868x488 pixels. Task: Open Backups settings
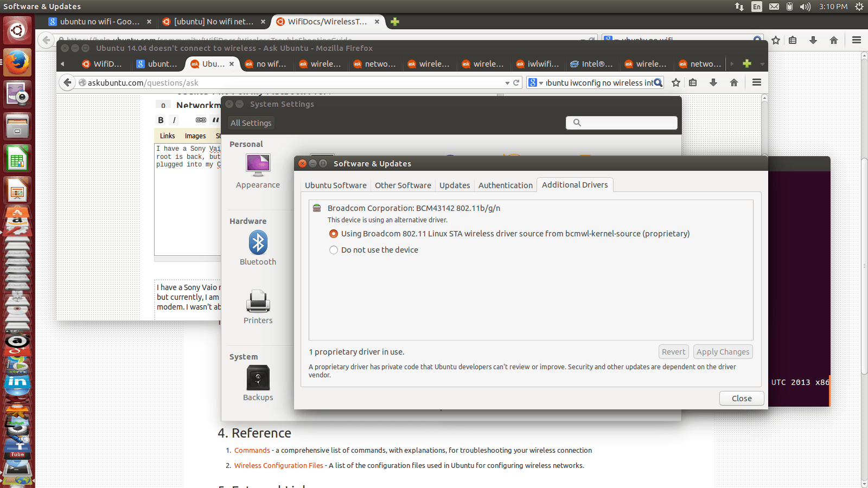pos(258,383)
